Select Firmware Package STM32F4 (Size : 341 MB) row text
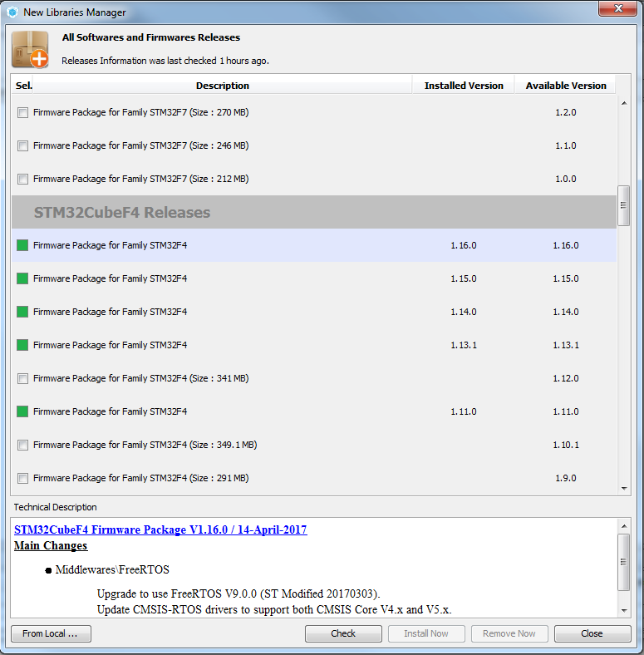 pos(140,378)
